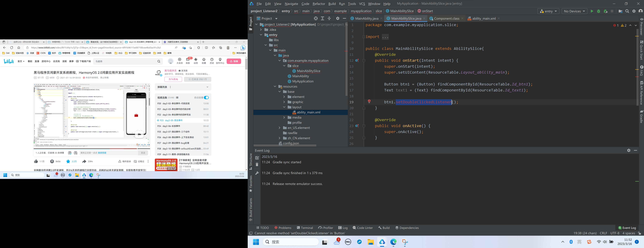Open the Project view mode dropdown
The width and height of the screenshot is (644, 248).
[x=276, y=18]
